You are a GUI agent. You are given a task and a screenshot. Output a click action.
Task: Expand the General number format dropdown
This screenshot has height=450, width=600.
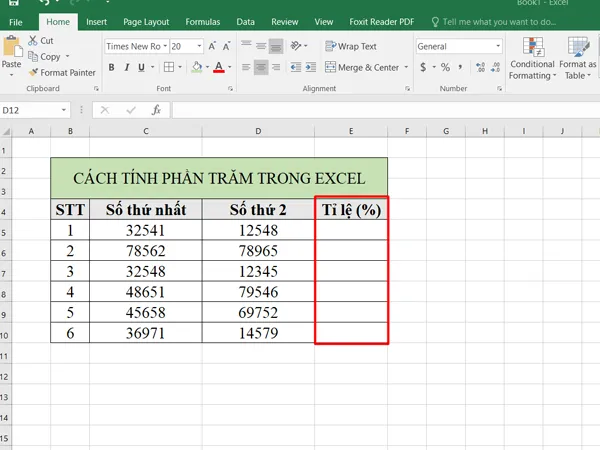click(x=497, y=46)
